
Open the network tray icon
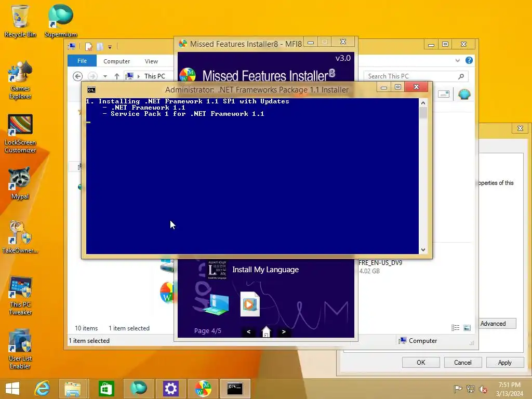tap(471, 389)
